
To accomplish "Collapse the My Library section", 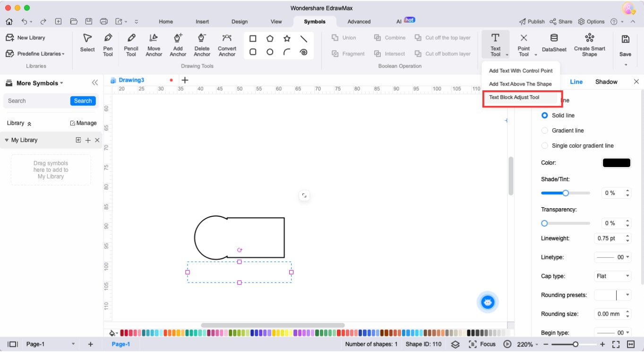I will tap(7, 140).
